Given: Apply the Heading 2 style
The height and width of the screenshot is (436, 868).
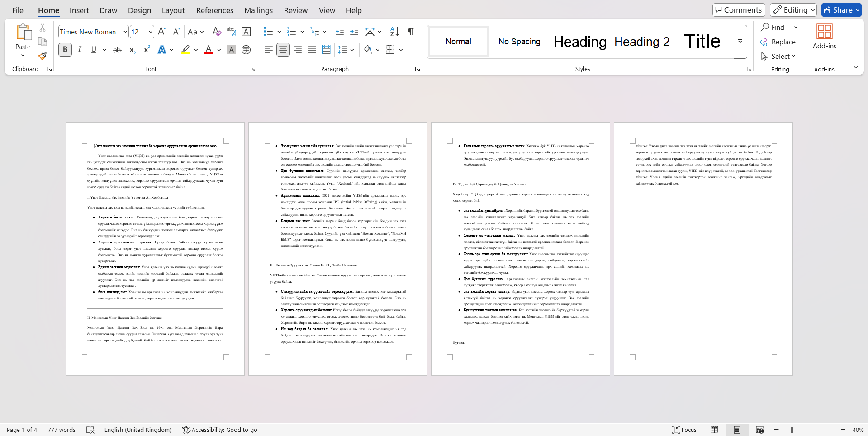Looking at the screenshot, I should (x=641, y=42).
